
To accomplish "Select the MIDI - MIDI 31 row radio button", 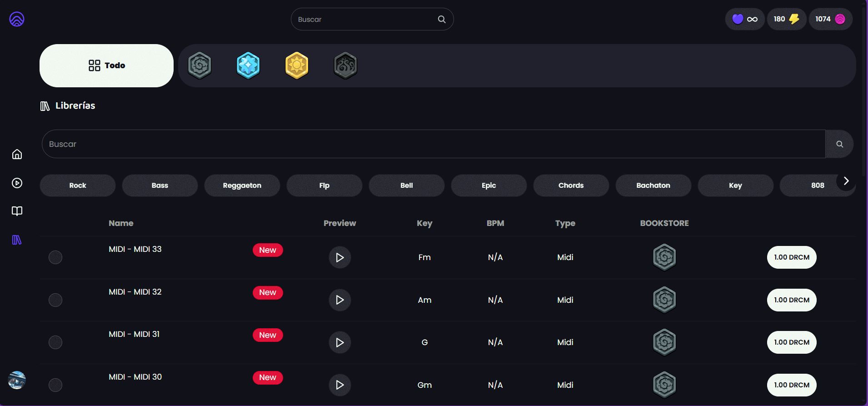I will coord(55,342).
